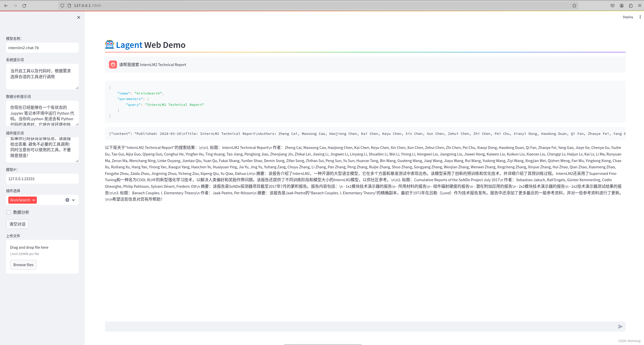The width and height of the screenshot is (644, 345).
Task: Open the browser extensions puzzle icon
Action: point(631,6)
